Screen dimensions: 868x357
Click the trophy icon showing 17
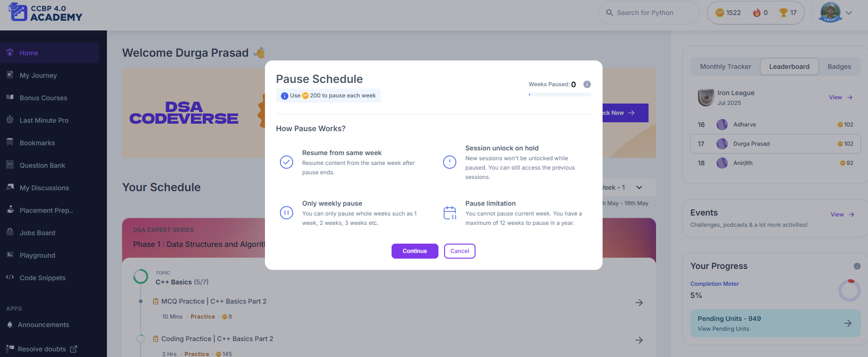783,13
